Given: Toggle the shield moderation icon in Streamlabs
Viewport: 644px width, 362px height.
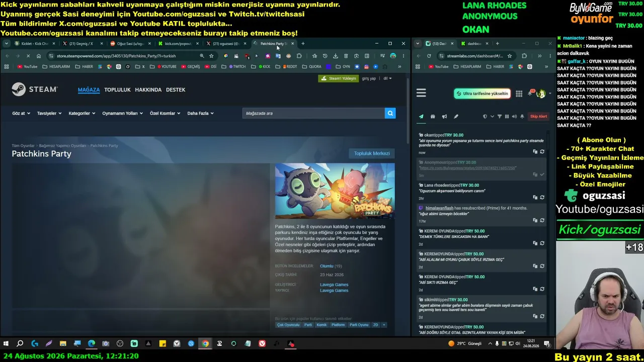Looking at the screenshot, I should [x=485, y=117].
